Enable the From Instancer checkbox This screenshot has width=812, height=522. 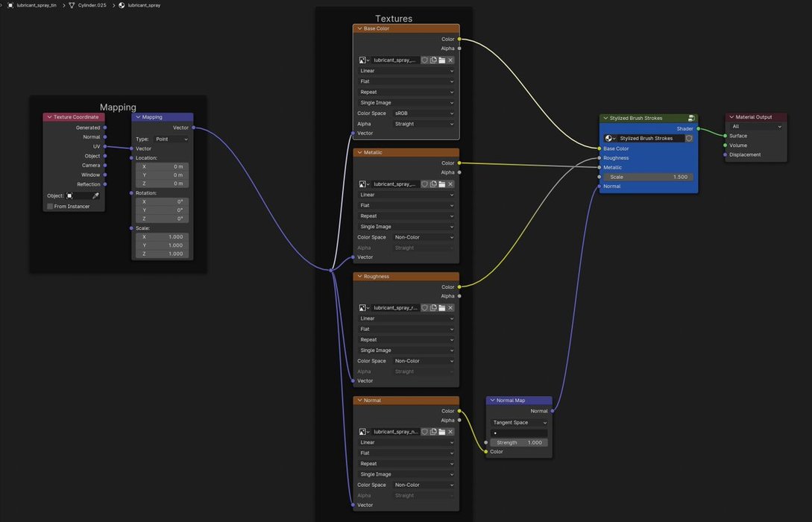click(50, 207)
